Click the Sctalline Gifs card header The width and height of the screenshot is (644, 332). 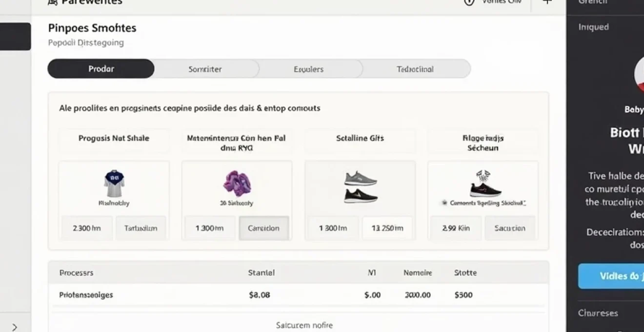[x=360, y=138]
